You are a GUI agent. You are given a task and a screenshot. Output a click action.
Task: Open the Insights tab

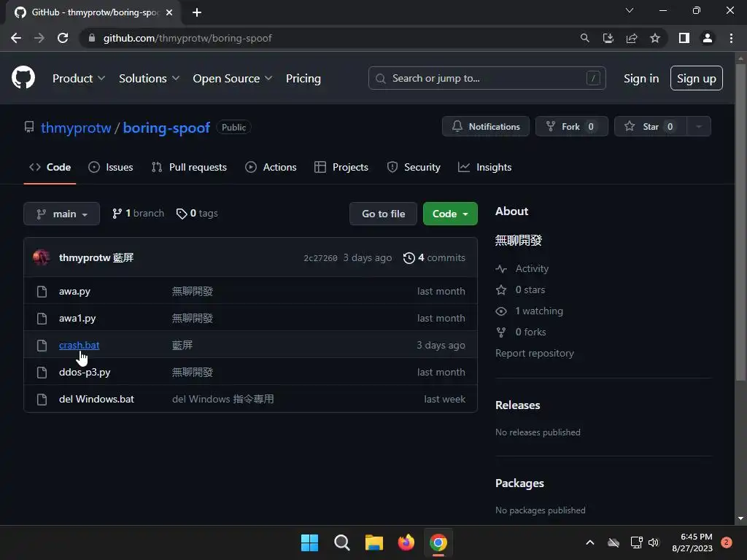click(x=484, y=167)
